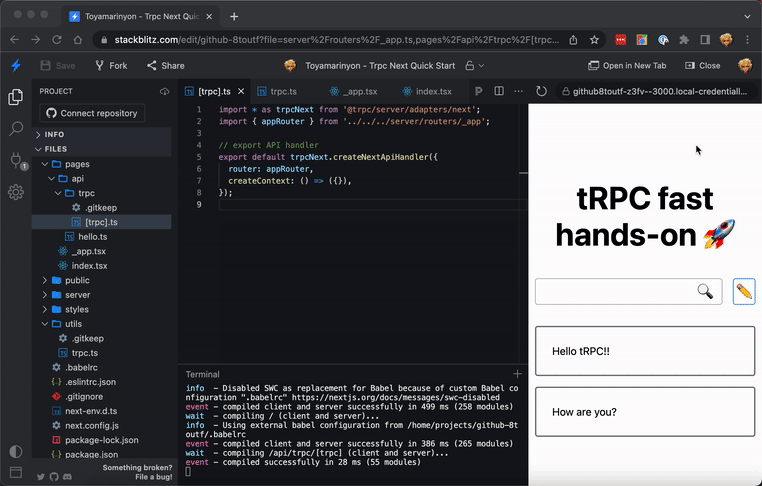Click the Save button
Viewport: 762px width, 486px height.
pyautogui.click(x=58, y=66)
